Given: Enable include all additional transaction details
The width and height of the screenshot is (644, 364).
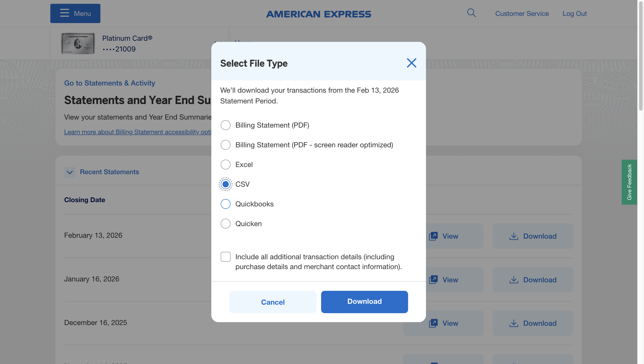Looking at the screenshot, I should click(x=225, y=257).
